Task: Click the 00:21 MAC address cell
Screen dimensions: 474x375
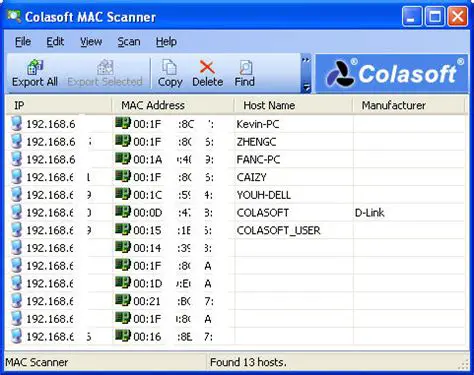Action: tap(173, 301)
